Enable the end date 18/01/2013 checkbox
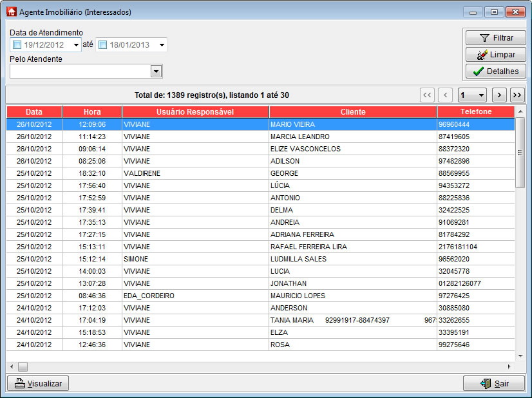The width and height of the screenshot is (532, 398). pyautogui.click(x=102, y=45)
